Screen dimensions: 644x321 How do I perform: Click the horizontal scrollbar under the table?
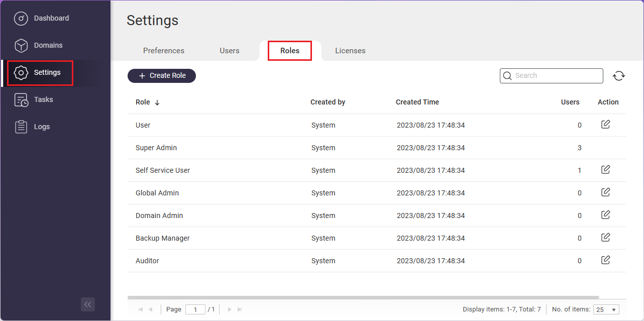(363, 297)
